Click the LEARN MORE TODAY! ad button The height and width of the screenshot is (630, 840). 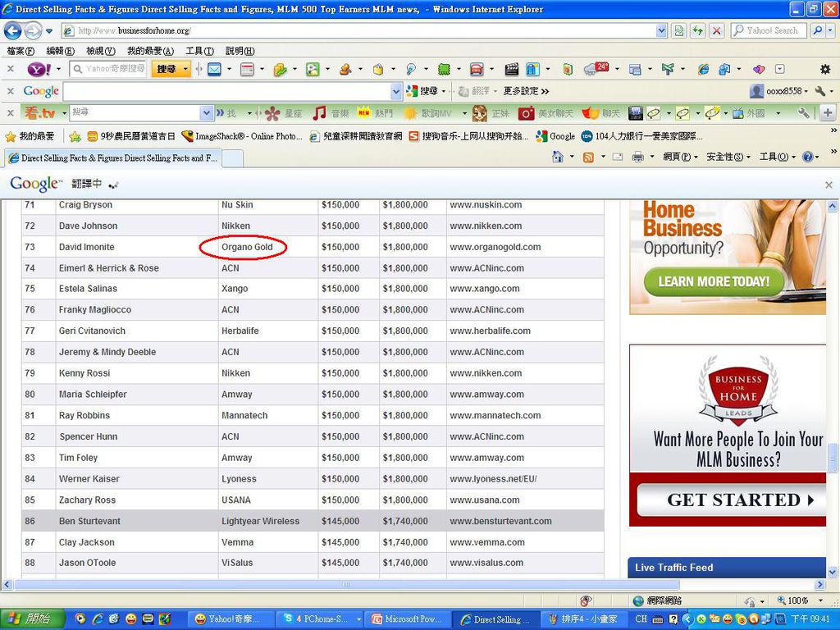click(714, 281)
